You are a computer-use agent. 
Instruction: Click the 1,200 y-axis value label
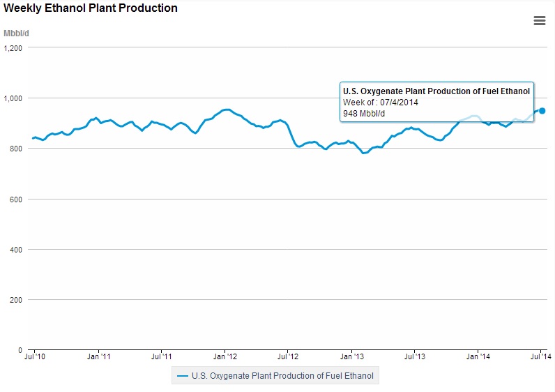(13, 48)
